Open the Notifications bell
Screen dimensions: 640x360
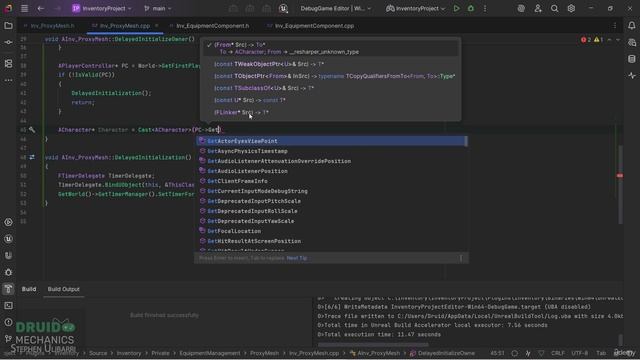coord(631,26)
